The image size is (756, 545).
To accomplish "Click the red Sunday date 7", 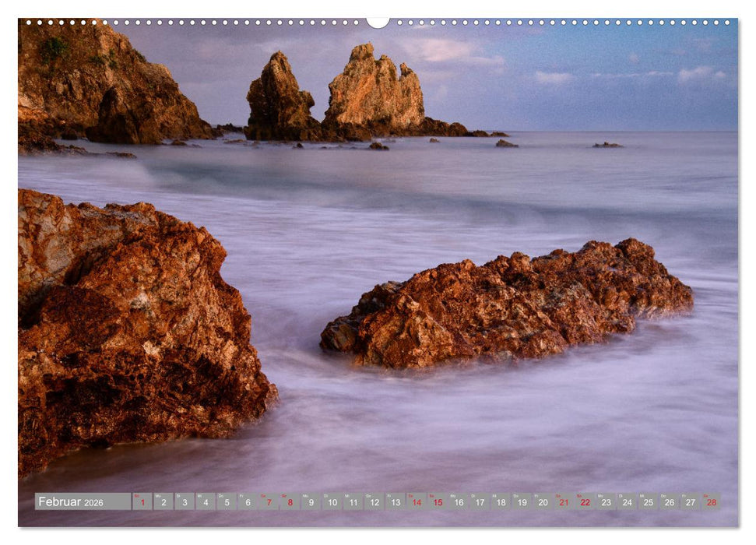I will tap(268, 501).
